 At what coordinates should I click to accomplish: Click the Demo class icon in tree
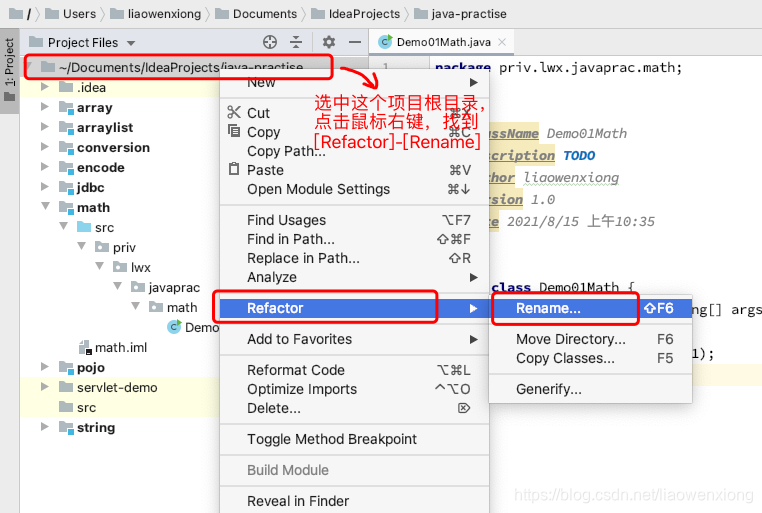[174, 327]
